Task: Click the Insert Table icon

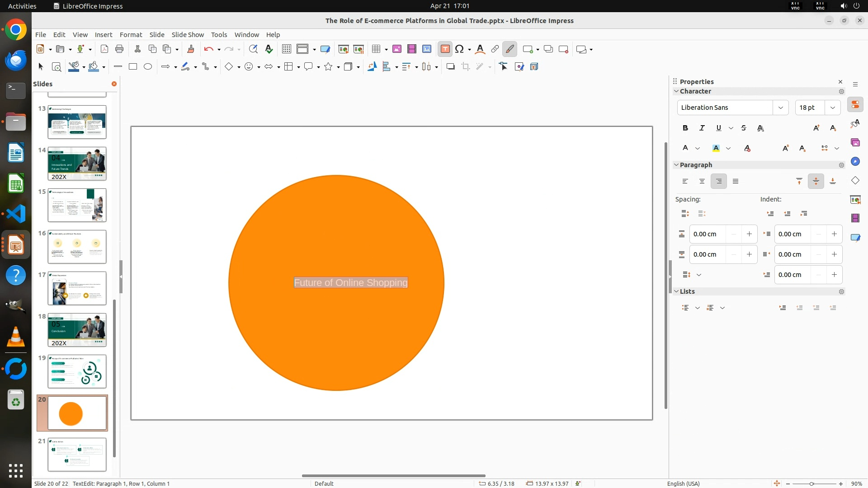Action: pos(376,49)
